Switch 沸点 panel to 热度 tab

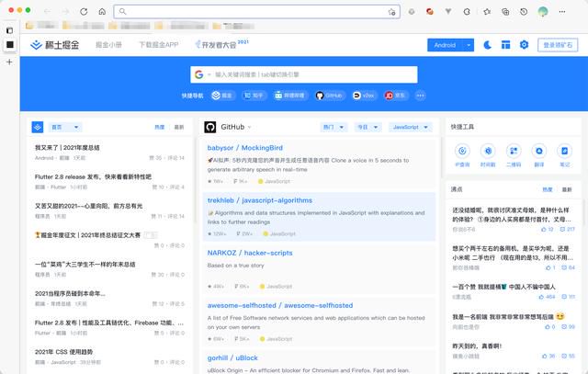[548, 189]
